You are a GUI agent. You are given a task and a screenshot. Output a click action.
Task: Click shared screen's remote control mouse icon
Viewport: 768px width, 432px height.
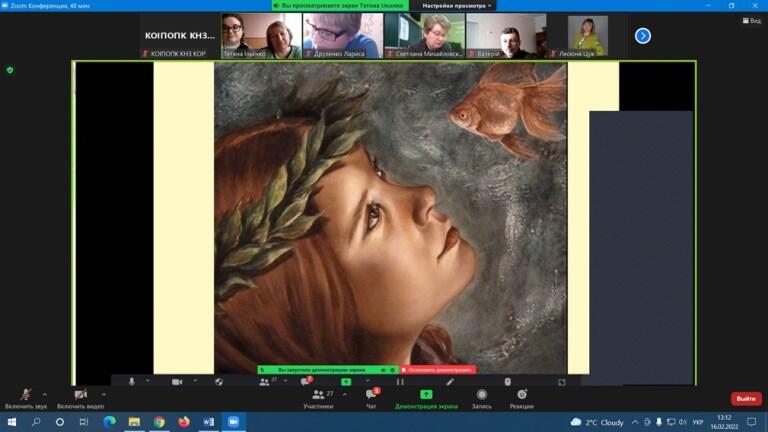click(507, 382)
